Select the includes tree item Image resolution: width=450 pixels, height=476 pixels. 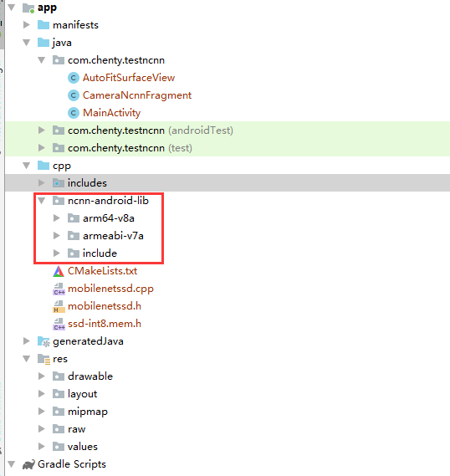228,182
